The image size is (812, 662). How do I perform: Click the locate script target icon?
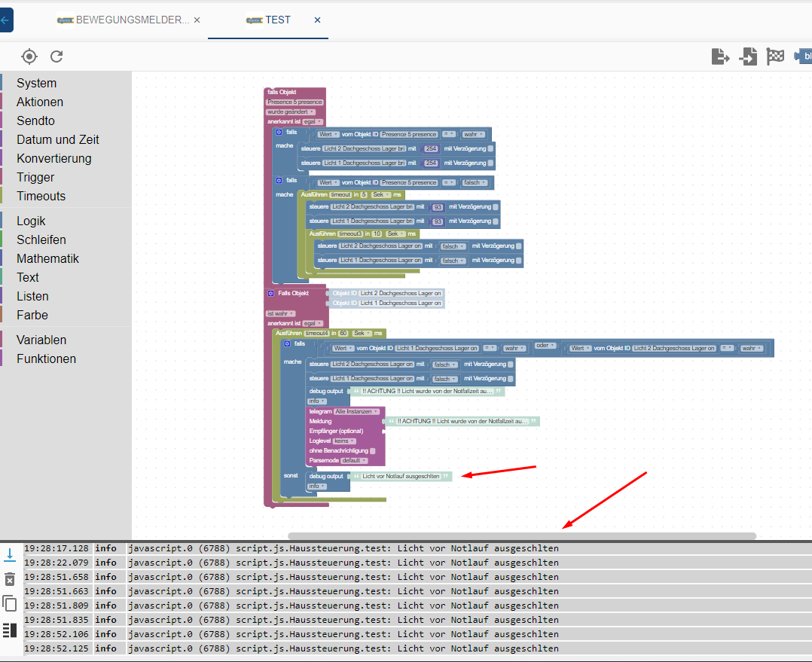pos(29,56)
